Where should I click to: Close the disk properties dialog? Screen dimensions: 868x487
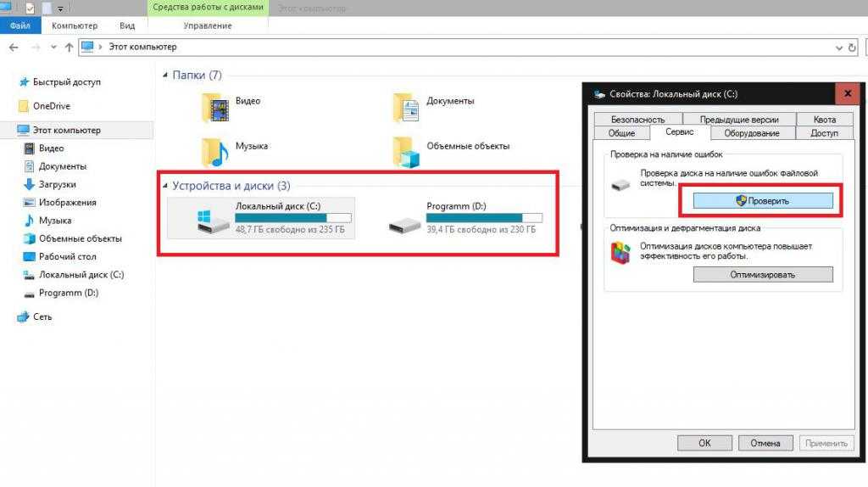(x=848, y=93)
